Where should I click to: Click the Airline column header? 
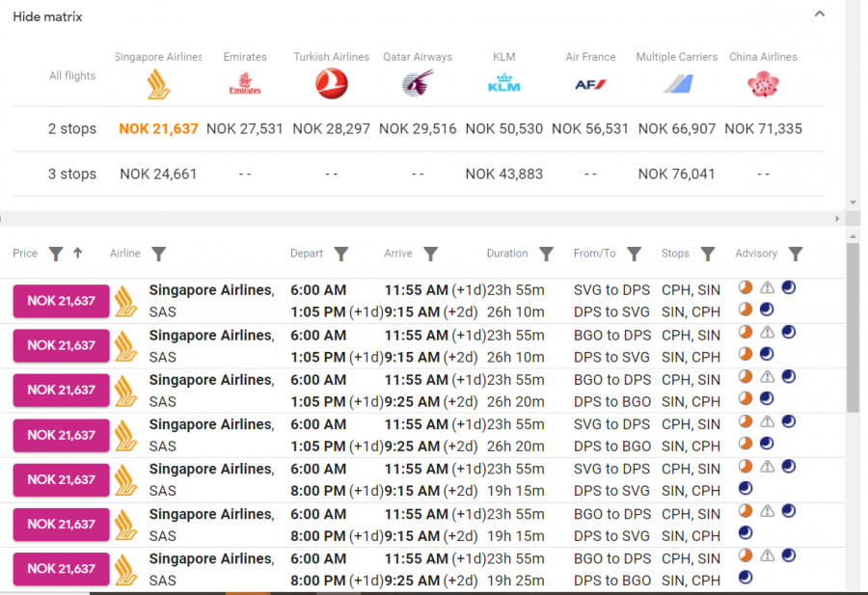pyautogui.click(x=125, y=254)
